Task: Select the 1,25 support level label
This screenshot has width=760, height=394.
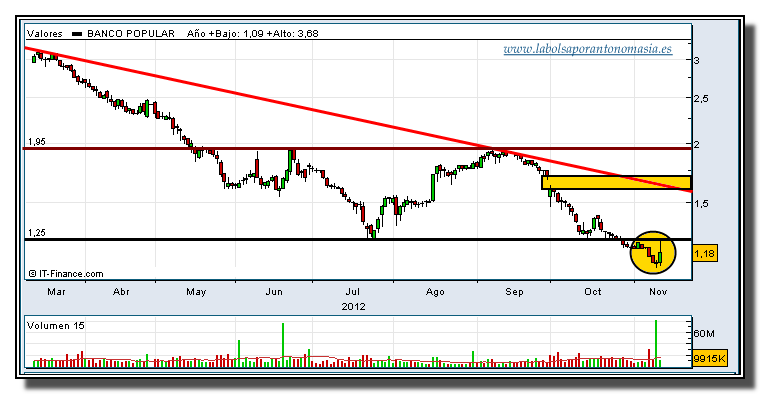Action: pyautogui.click(x=36, y=233)
